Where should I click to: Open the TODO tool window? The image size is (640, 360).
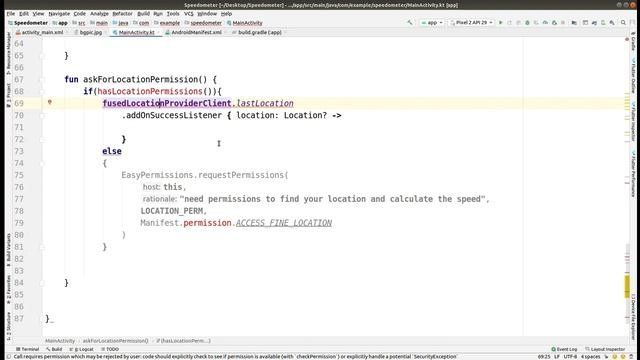coord(110,349)
